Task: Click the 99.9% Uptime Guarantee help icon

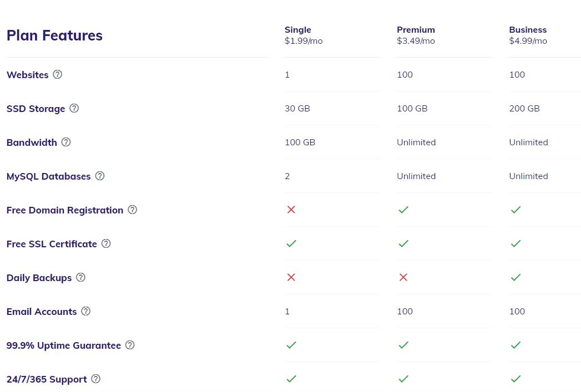Action: click(130, 345)
